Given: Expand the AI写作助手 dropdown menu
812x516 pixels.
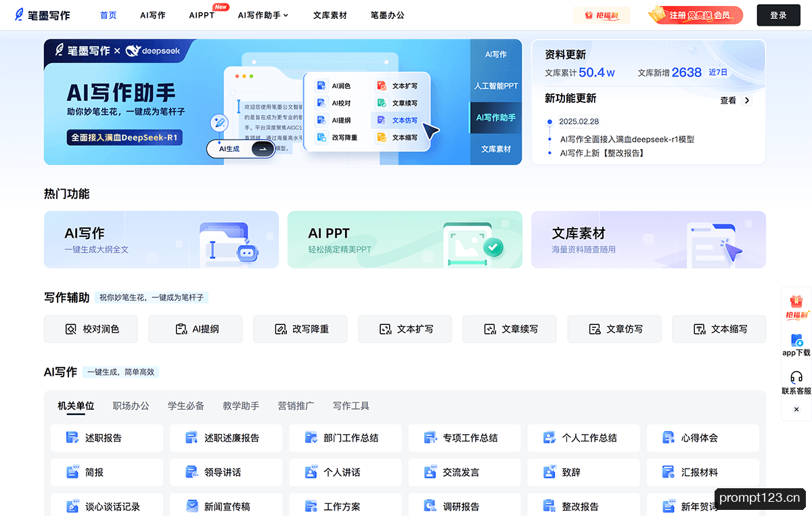Looking at the screenshot, I should point(263,15).
